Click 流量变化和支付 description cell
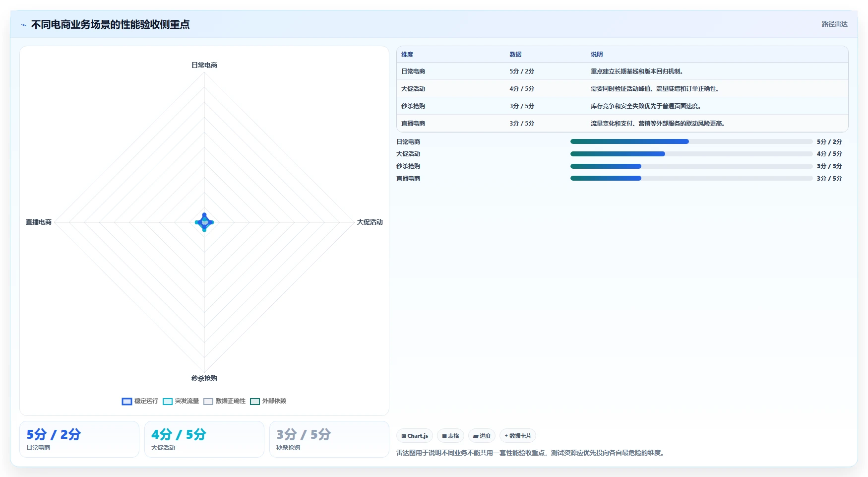 [x=659, y=124]
